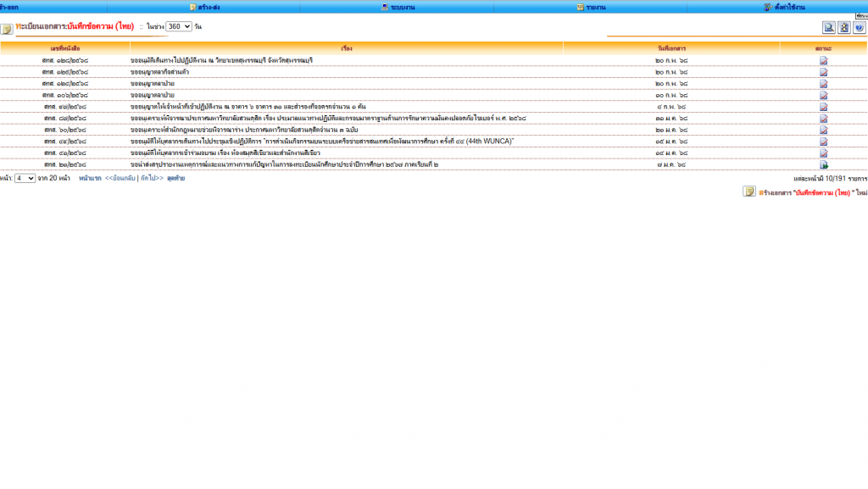868x489 pixels.
Task: Click the เรื่อง column header
Action: [346, 49]
